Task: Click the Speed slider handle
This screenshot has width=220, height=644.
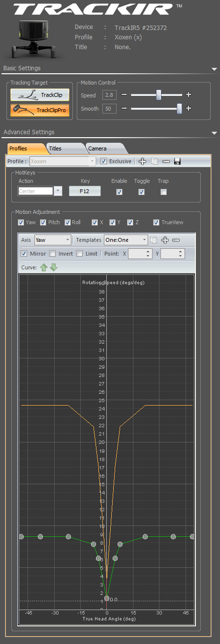Action: [x=158, y=94]
